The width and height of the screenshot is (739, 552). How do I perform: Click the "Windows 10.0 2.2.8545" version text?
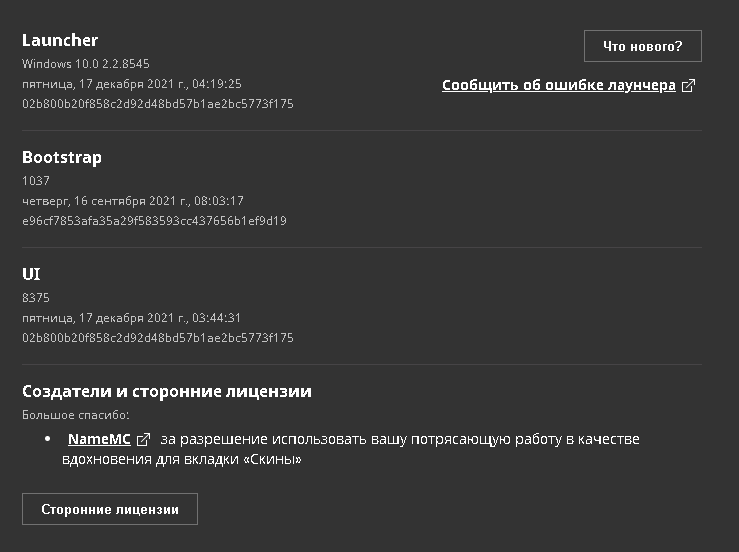coord(86,63)
